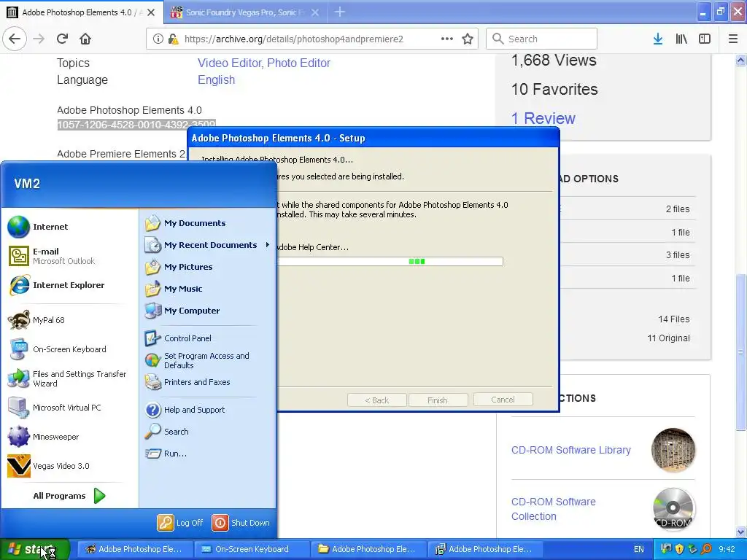Click the selected serial number text

[x=136, y=125]
